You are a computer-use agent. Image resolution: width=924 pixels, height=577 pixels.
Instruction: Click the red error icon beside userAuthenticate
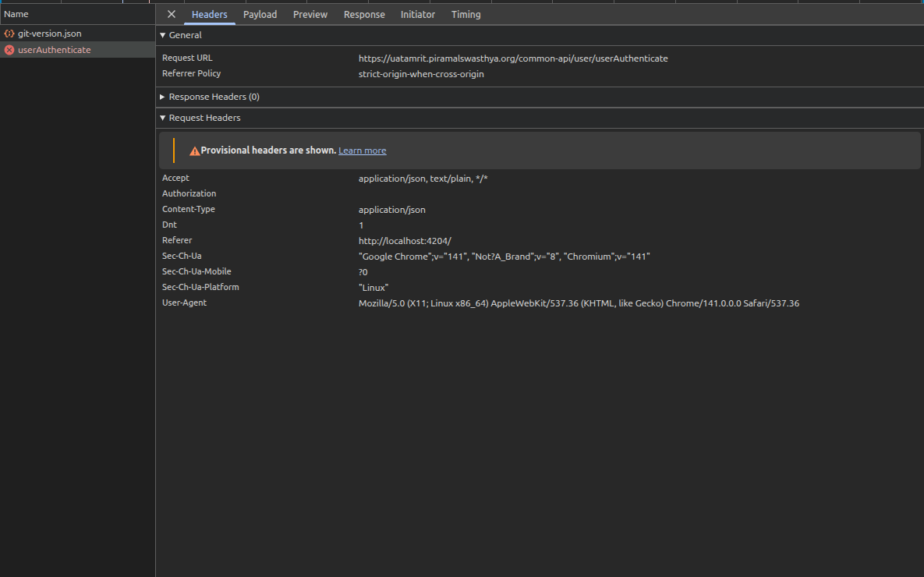tap(9, 50)
